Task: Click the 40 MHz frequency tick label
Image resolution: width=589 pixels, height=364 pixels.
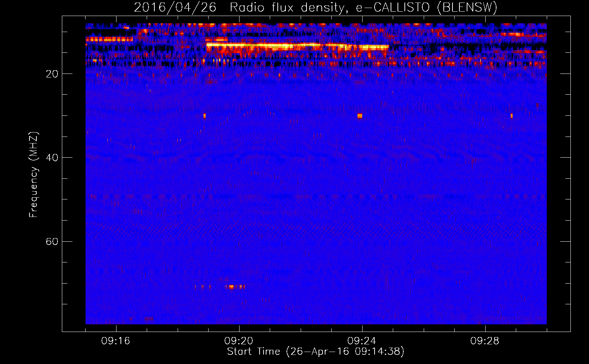Action: 52,158
